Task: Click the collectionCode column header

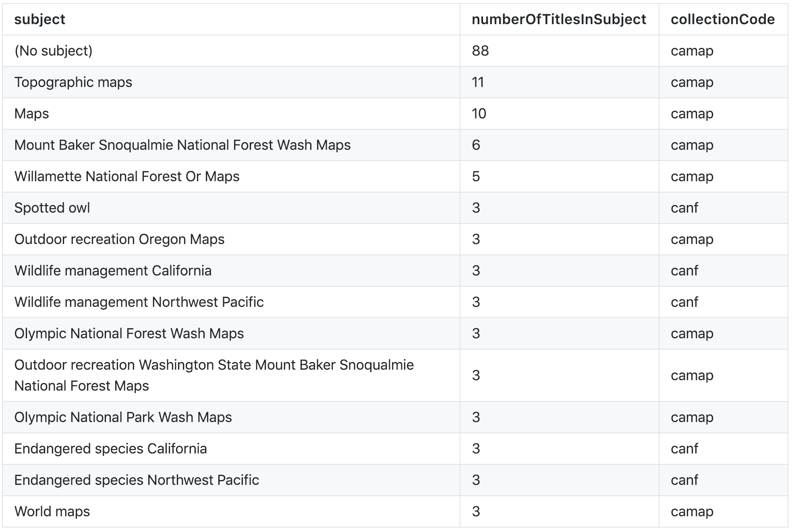Action: pos(722,19)
